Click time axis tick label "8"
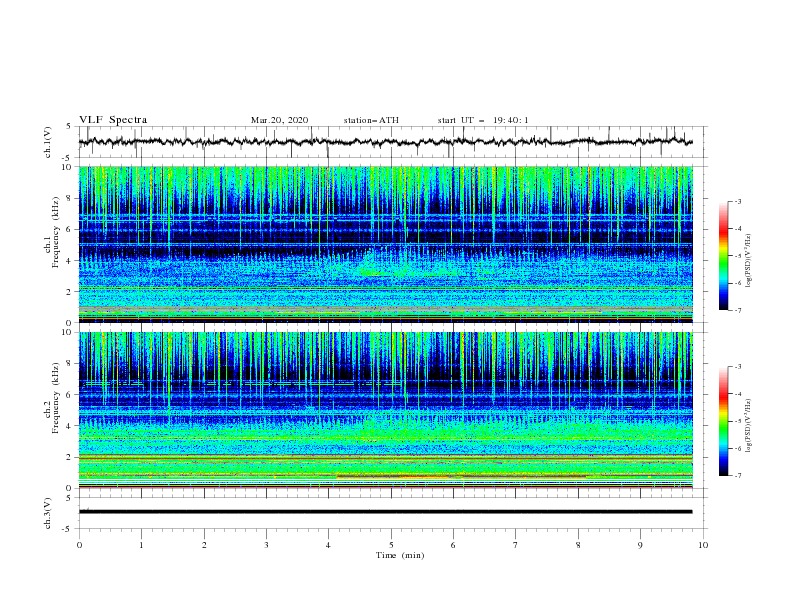Image resolution: width=792 pixels, height=612 pixels. (578, 545)
